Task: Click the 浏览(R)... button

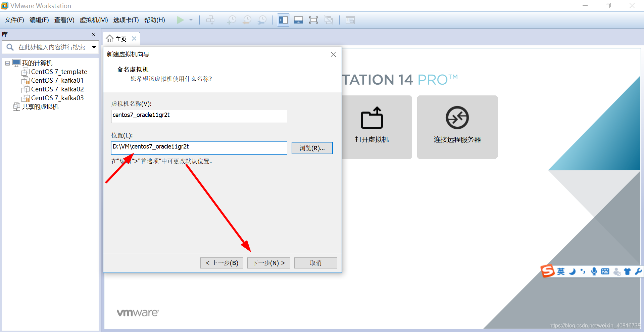Action: point(312,148)
